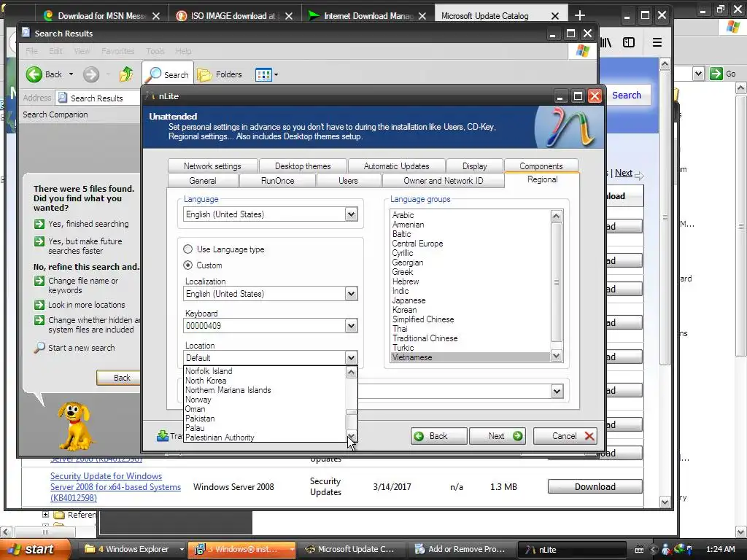The height and width of the screenshot is (560, 747).
Task: Open the Keyboard layout dropdown
Action: point(351,326)
